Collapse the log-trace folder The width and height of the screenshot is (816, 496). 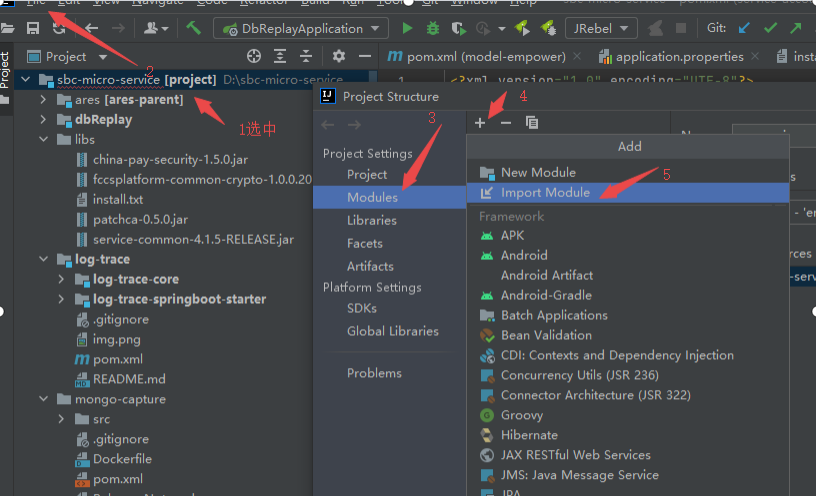43,259
